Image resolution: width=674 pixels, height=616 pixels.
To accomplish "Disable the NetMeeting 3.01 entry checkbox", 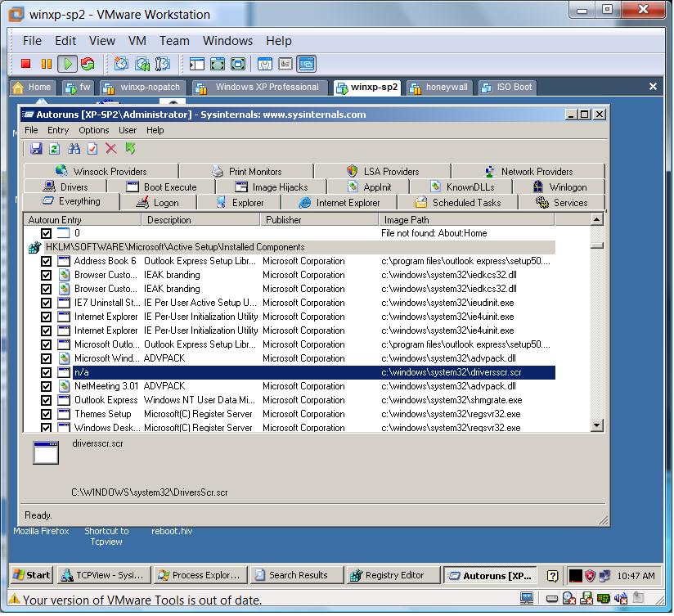I will pyautogui.click(x=46, y=386).
